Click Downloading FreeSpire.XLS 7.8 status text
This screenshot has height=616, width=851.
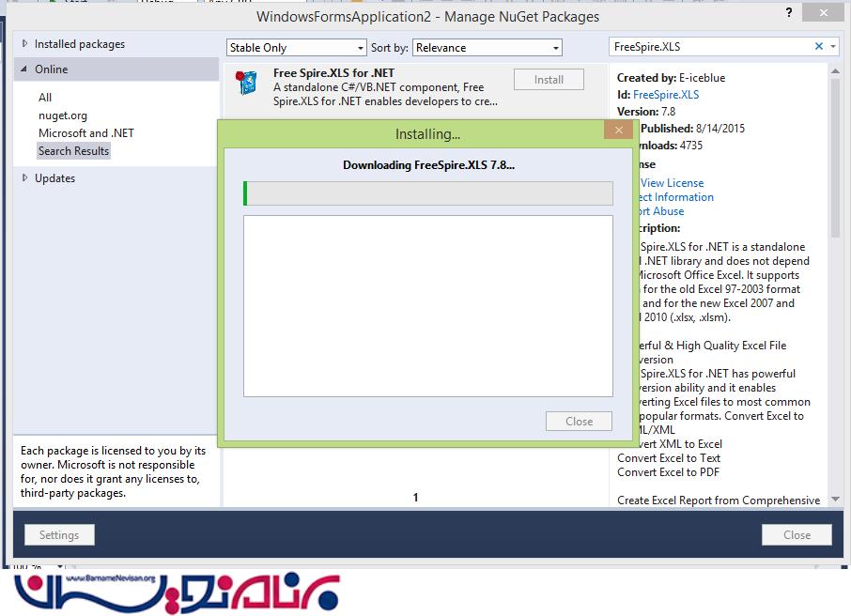click(428, 165)
